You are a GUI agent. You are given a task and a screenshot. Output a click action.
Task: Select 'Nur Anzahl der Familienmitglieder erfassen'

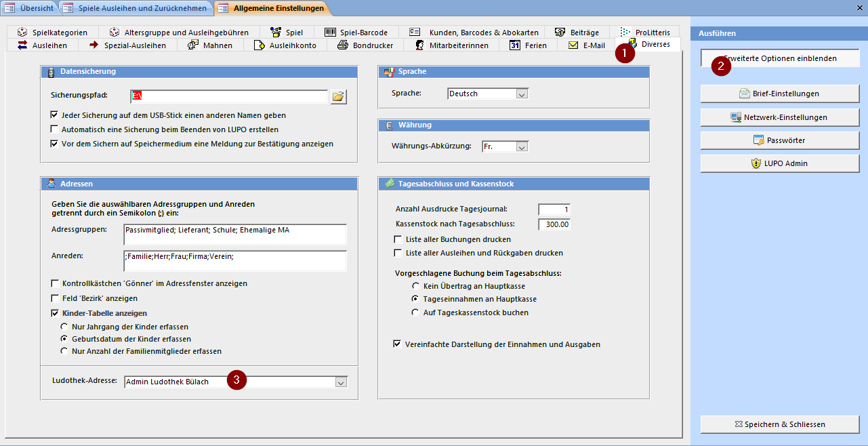(65, 351)
